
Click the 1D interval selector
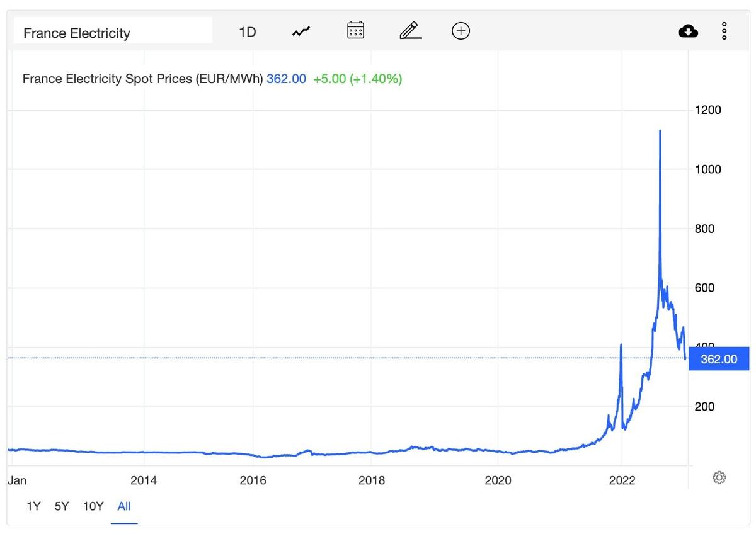pyautogui.click(x=247, y=30)
